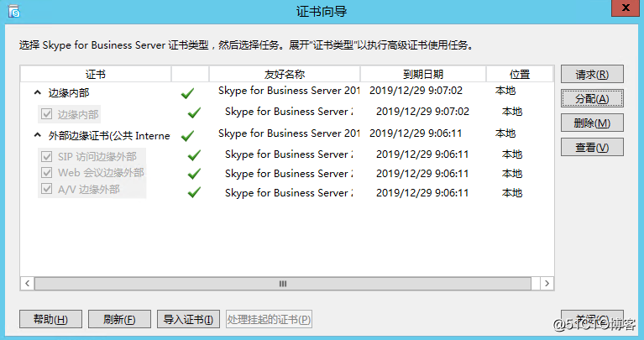
Task: Click the 删除(M) button
Action: [x=592, y=123]
